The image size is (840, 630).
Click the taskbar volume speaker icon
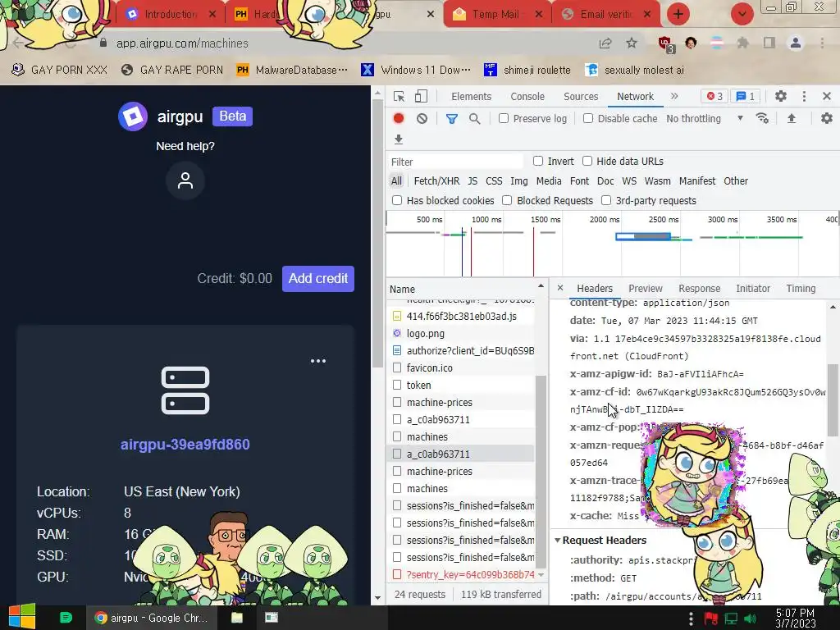(x=751, y=619)
